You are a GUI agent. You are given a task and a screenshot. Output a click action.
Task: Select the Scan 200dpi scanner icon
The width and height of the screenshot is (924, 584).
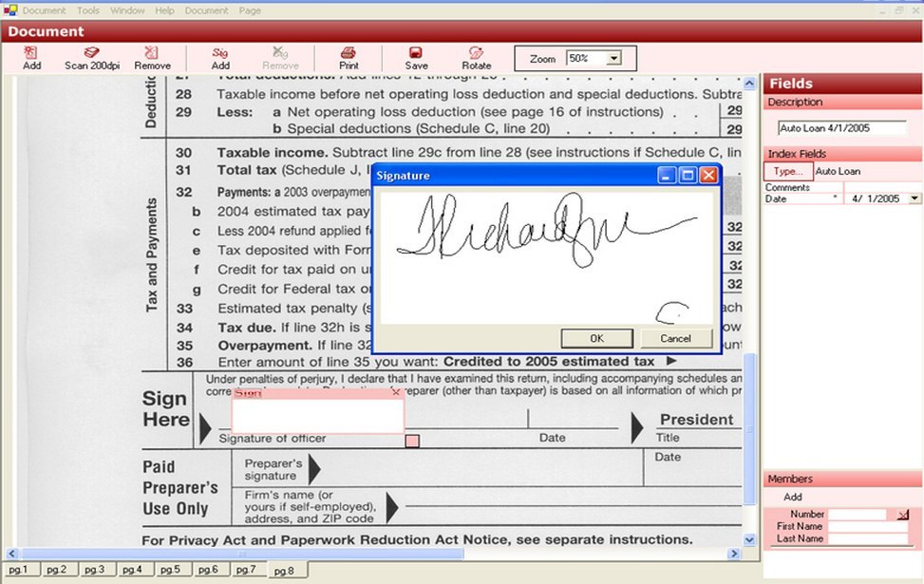(x=92, y=58)
